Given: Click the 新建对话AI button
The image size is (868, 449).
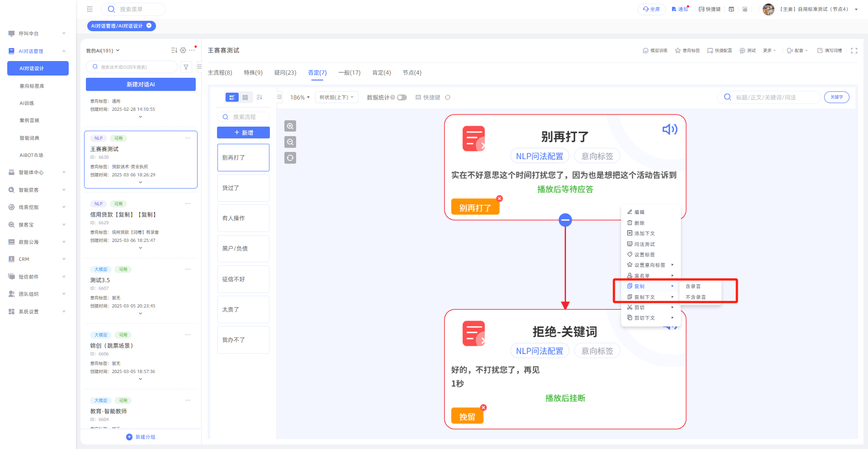Looking at the screenshot, I should (141, 85).
